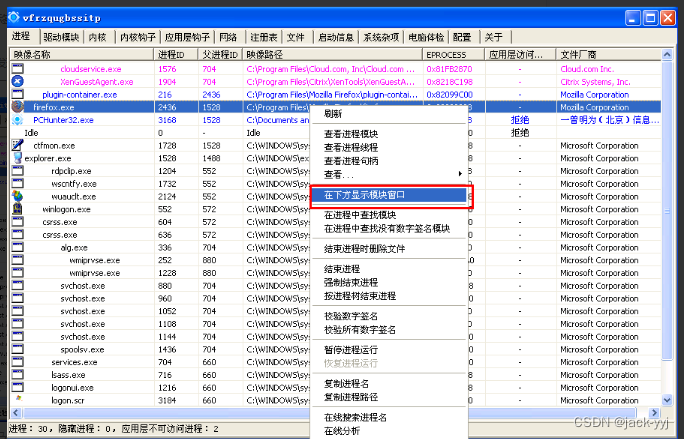The width and height of the screenshot is (684, 439).
Task: Click the firefox.exe Firefox icon
Action: click(x=17, y=107)
